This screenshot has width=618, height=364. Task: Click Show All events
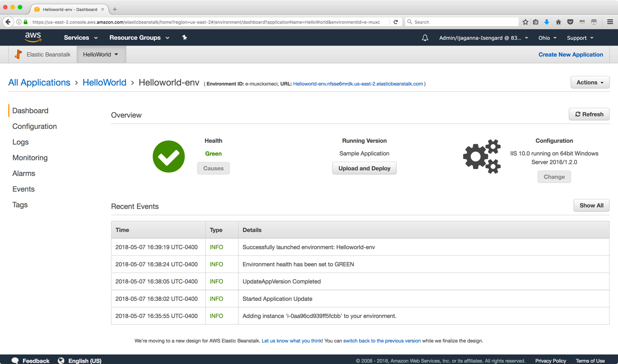tap(591, 206)
